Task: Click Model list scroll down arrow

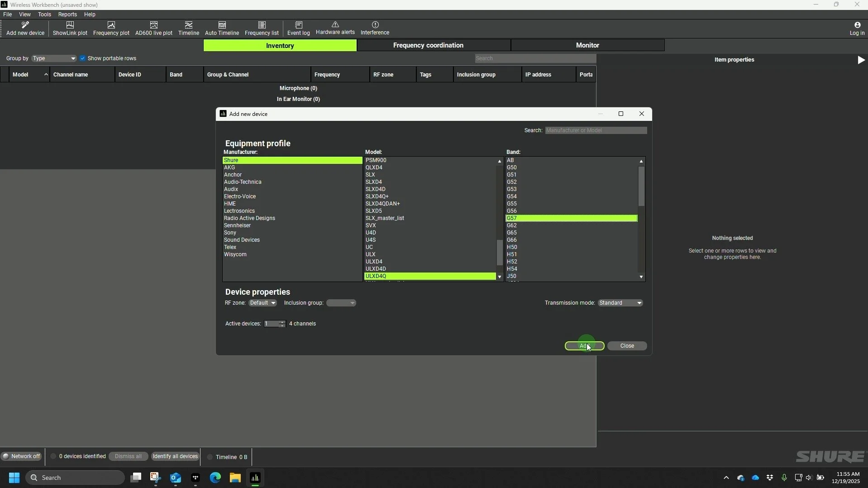Action: (500, 277)
